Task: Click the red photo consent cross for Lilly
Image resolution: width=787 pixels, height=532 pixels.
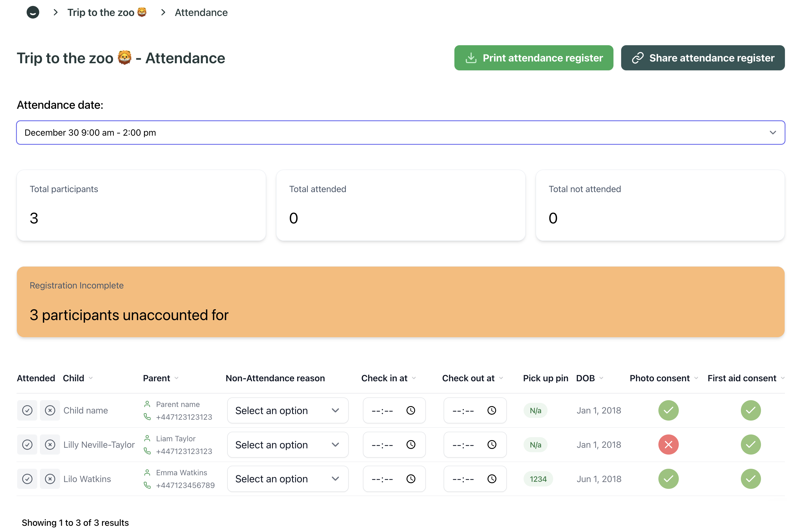Action: pos(668,444)
